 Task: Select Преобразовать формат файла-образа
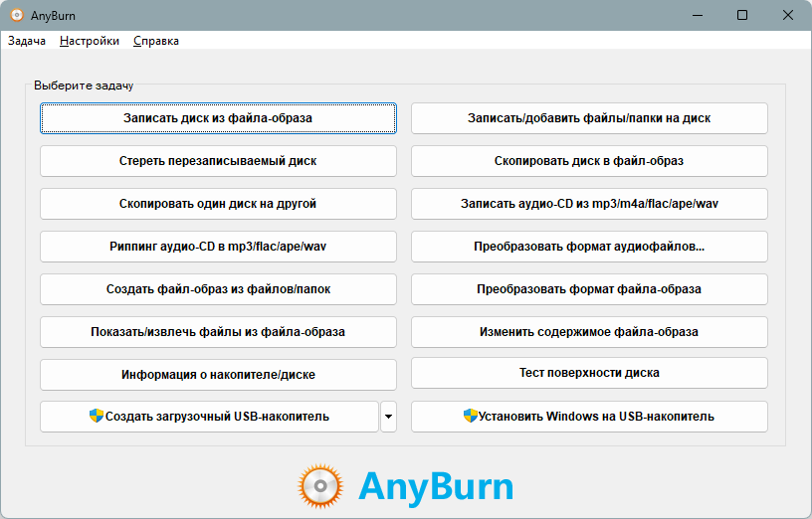[x=589, y=289]
